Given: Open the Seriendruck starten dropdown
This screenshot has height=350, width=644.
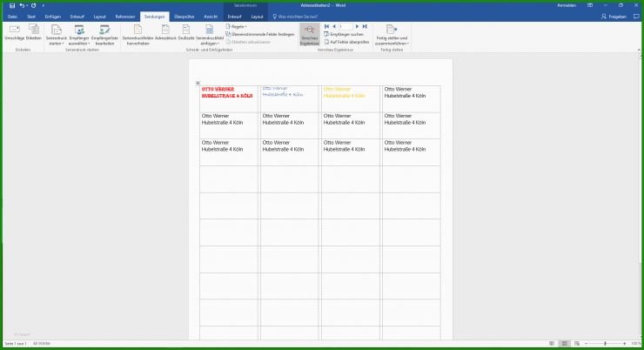Looking at the screenshot, I should [x=57, y=33].
